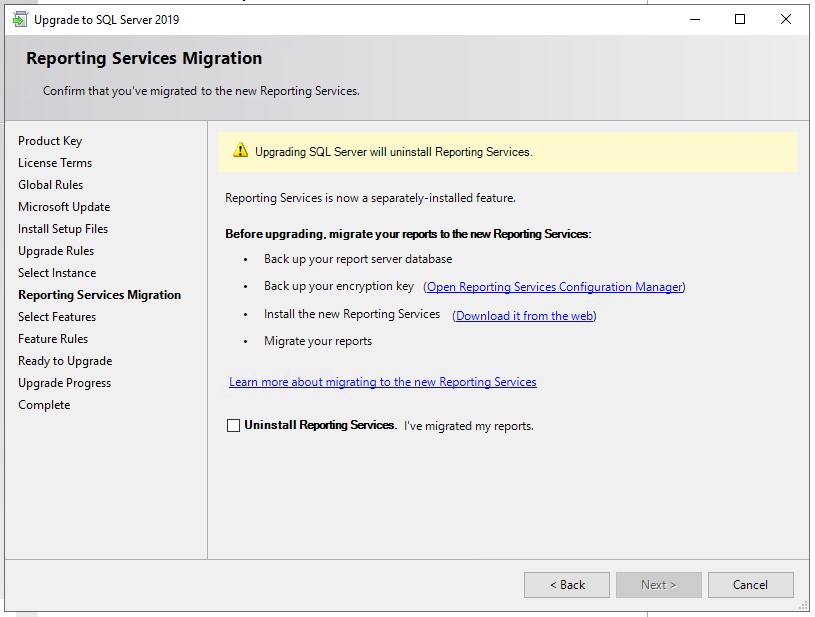815x617 pixels.
Task: Click 'Migrate your reports' bullet text
Action: pos(318,341)
